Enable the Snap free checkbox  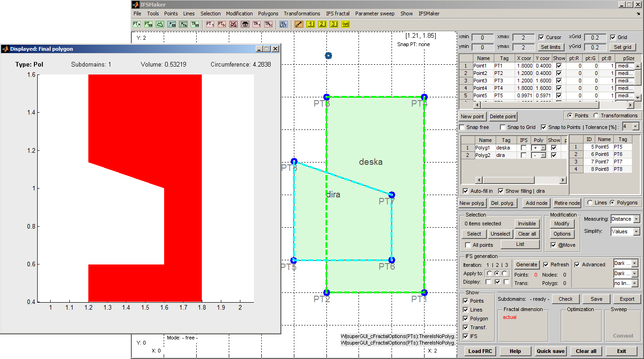462,127
